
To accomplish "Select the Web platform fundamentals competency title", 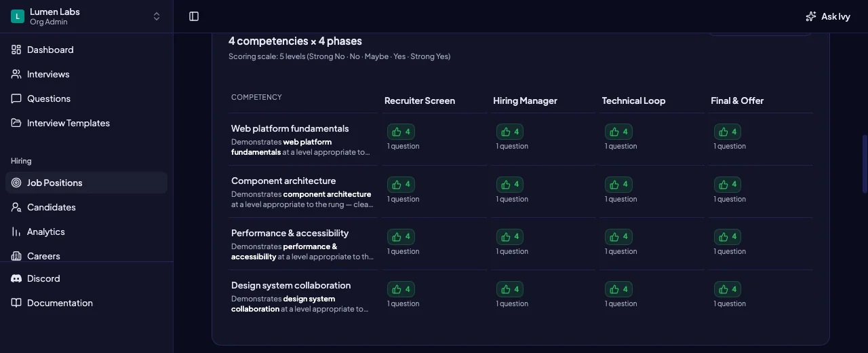I will [x=290, y=128].
